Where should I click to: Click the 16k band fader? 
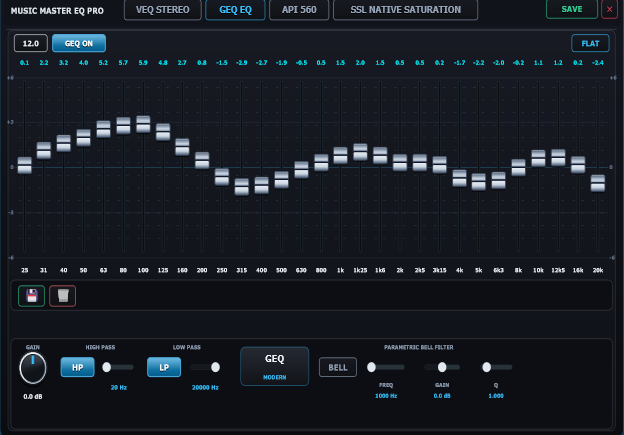[578, 165]
